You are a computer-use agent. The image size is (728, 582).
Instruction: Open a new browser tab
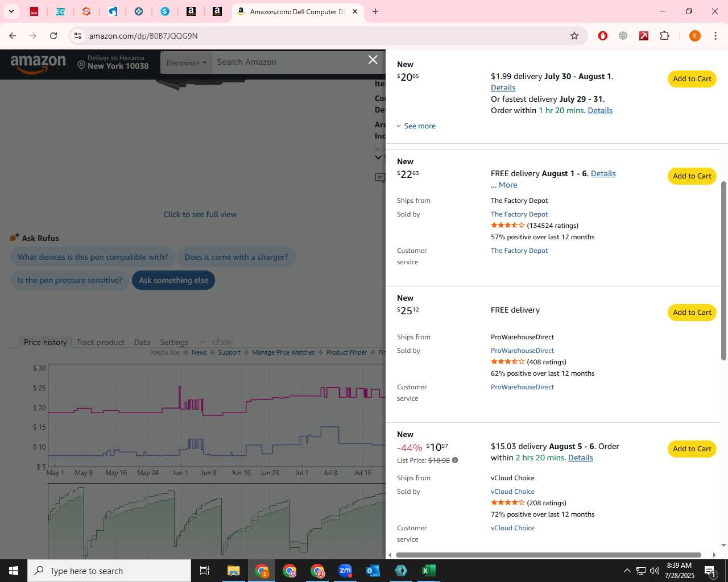click(375, 11)
